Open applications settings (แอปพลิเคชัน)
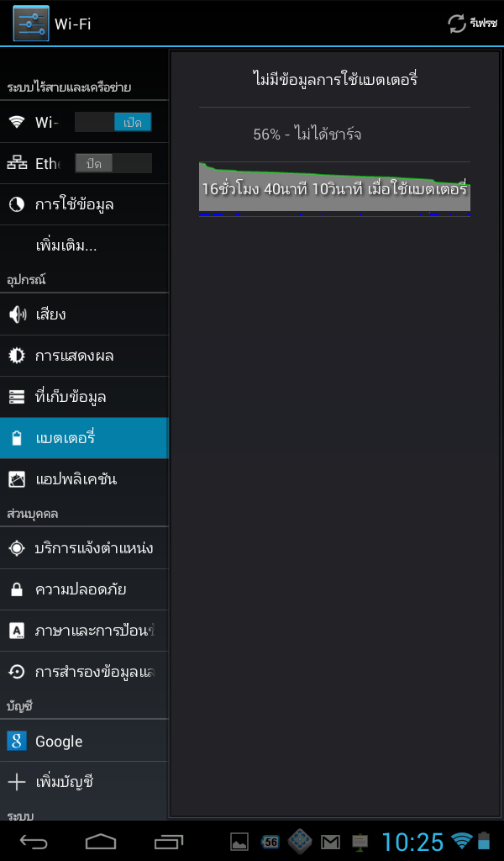 coord(84,478)
